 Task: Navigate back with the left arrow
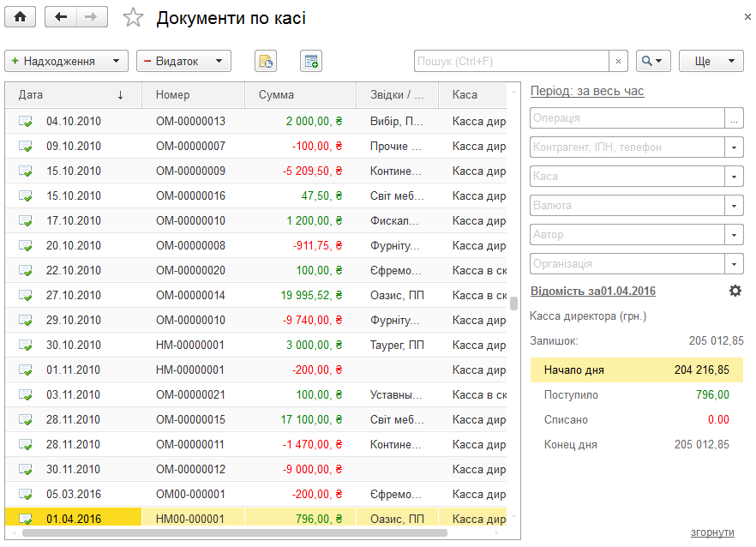coord(61,17)
